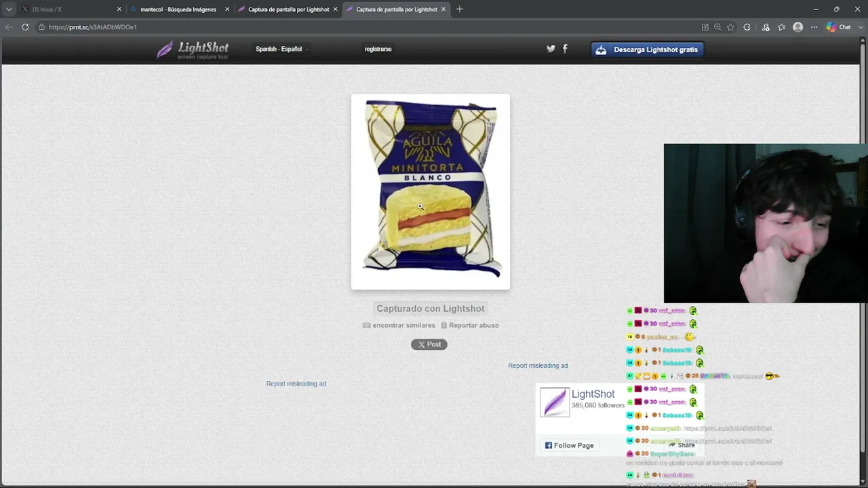Image resolution: width=868 pixels, height=488 pixels.
Task: Open a new tab with plus button
Action: 460,9
